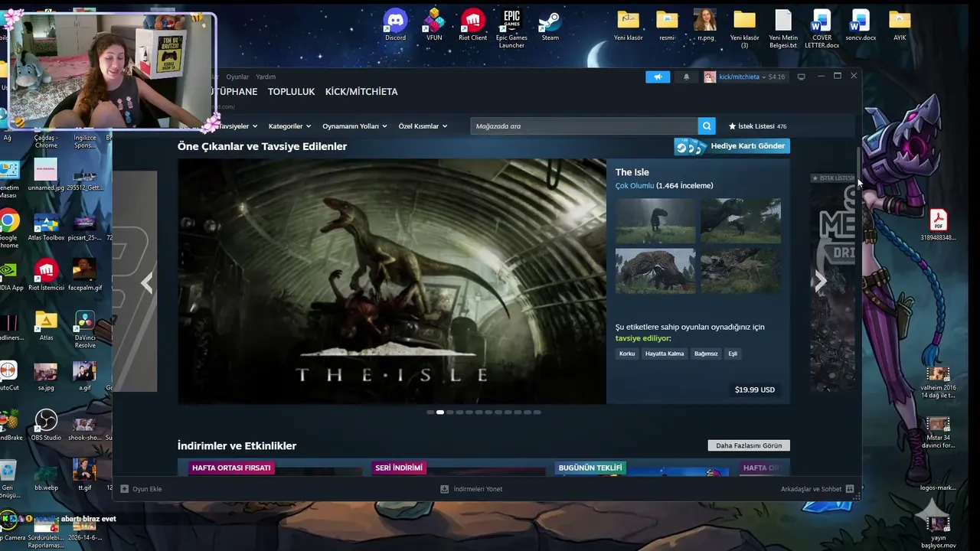
Task: Select the COVER LETTER.docx desktop file
Action: 822,29
